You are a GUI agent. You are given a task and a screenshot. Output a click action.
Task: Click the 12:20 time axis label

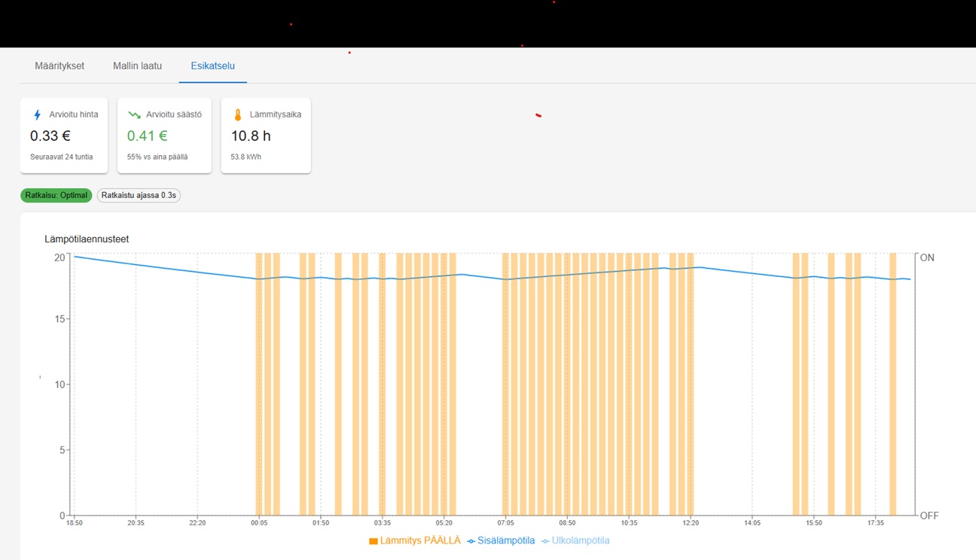(x=691, y=522)
